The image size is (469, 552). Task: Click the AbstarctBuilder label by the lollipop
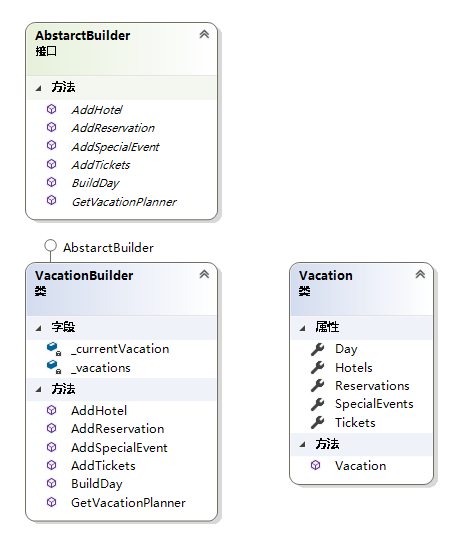tap(108, 248)
